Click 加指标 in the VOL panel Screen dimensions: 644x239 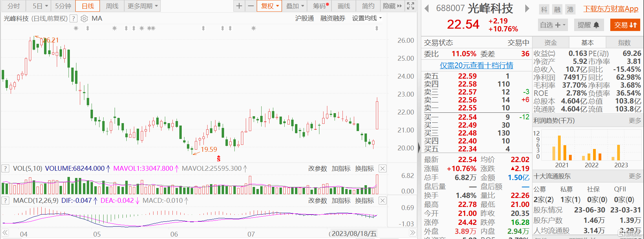click(341, 169)
